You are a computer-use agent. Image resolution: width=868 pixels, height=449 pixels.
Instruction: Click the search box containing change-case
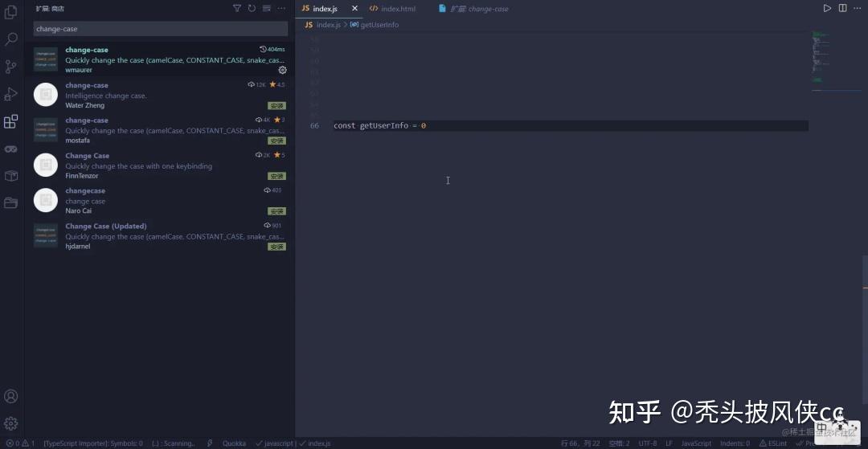(161, 29)
